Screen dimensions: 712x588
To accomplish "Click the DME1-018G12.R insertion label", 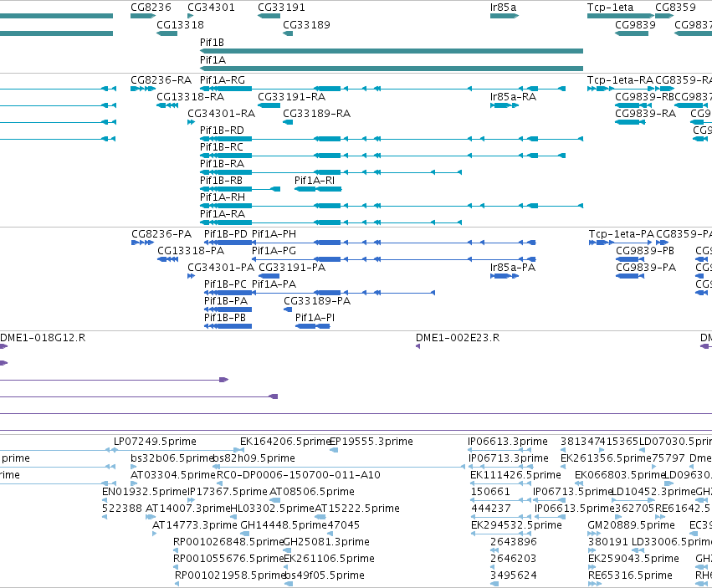I will 43,338.
